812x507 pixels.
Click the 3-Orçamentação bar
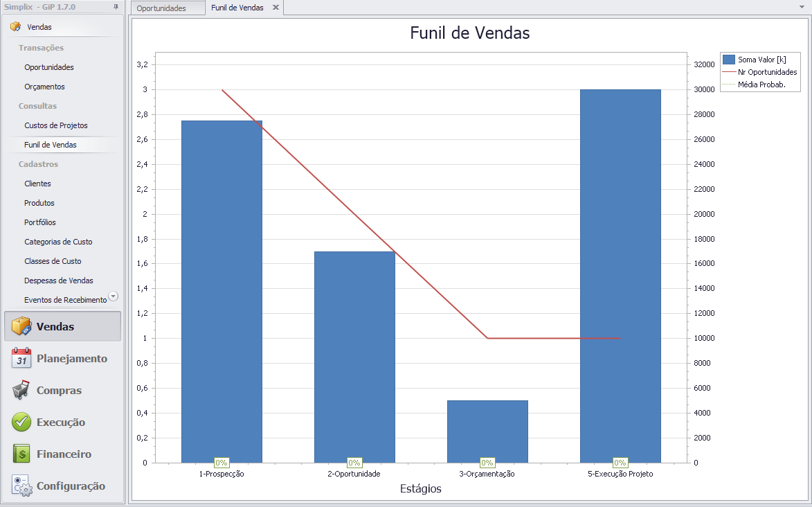487,432
